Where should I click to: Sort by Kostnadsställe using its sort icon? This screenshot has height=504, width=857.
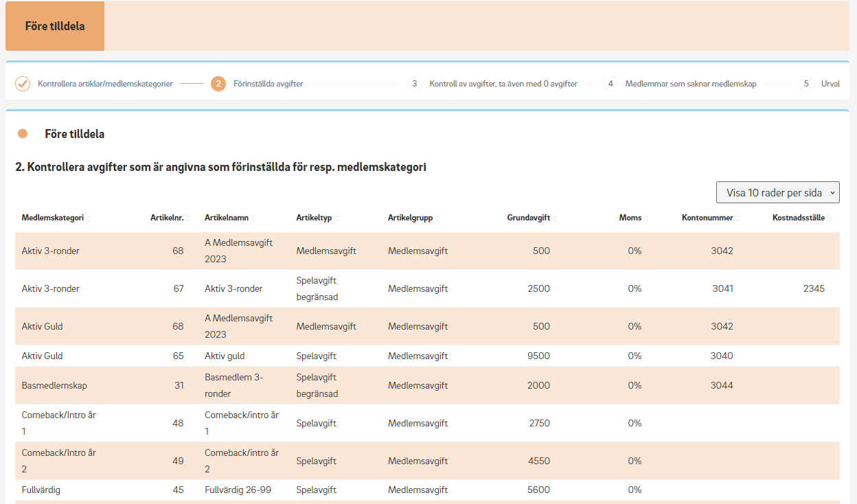pos(830,218)
